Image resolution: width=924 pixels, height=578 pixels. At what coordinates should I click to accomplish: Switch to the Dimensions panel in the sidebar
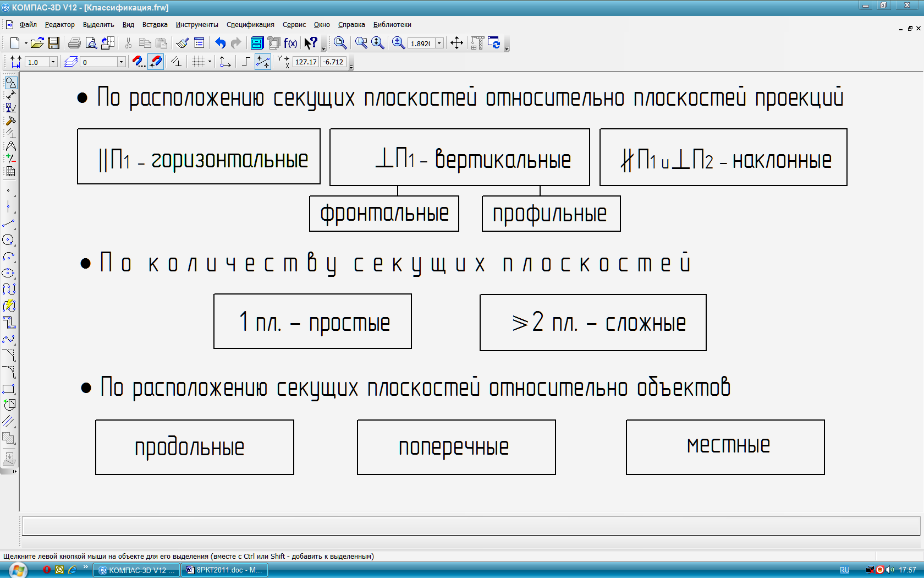click(10, 96)
